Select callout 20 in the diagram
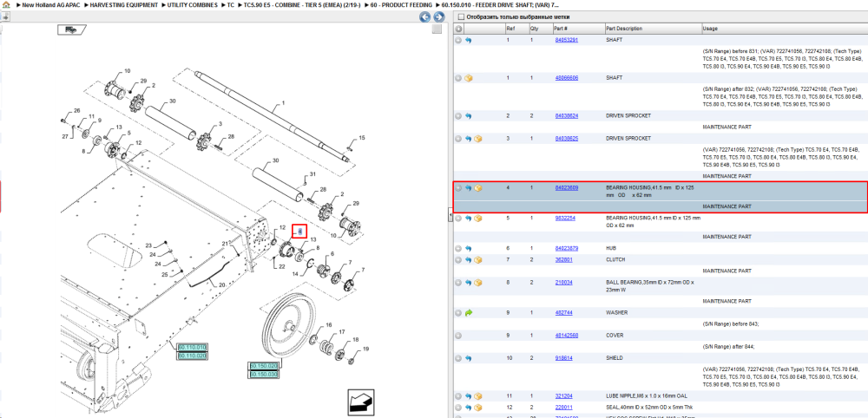The width and height of the screenshot is (868, 418). click(221, 284)
